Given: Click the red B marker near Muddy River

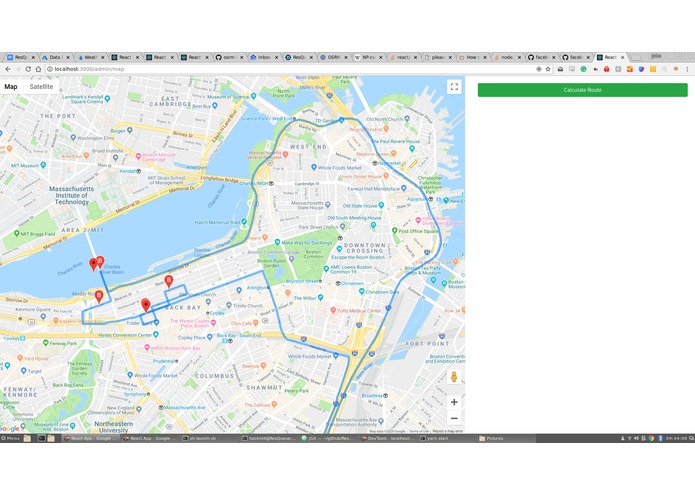Looking at the screenshot, I should tap(99, 296).
